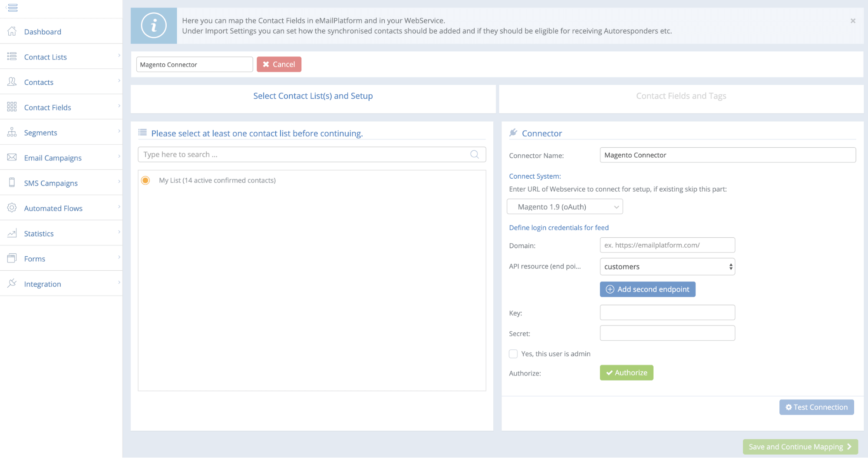
Task: Click the Dashboard home icon
Action: (12, 31)
